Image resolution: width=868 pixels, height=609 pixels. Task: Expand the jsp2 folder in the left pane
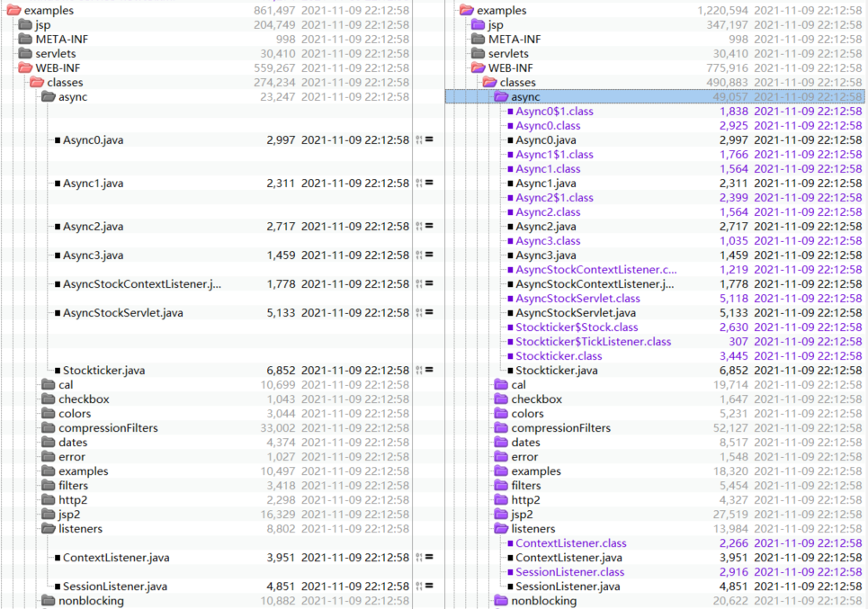click(x=49, y=515)
